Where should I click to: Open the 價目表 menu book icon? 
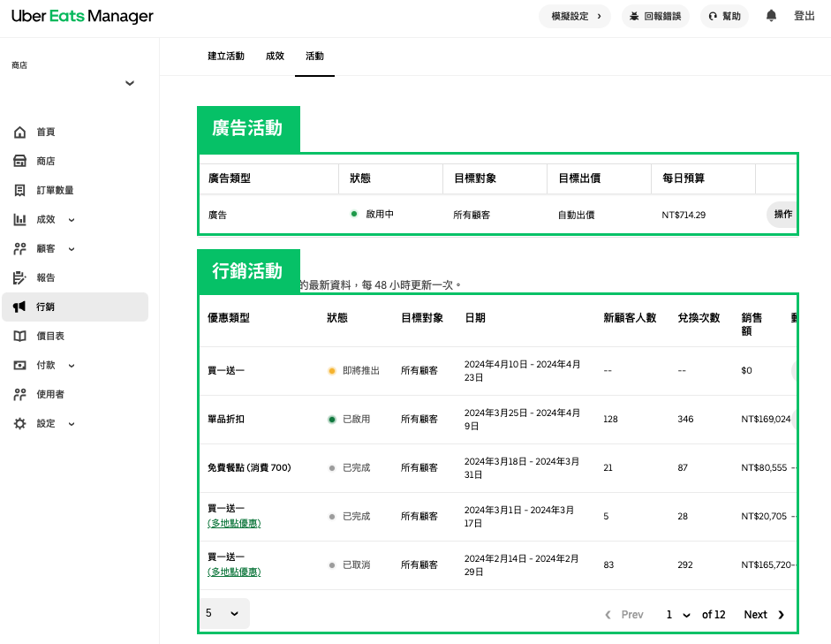tap(20, 337)
